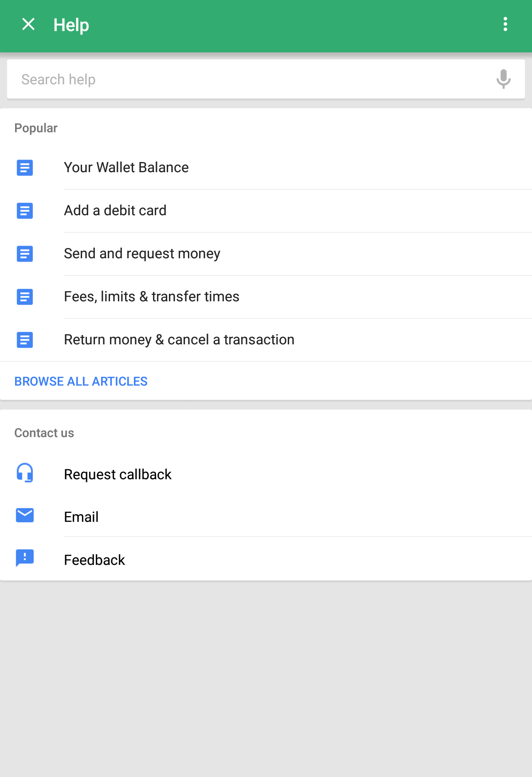Click the Feedback speech bubble icon
Image resolution: width=532 pixels, height=777 pixels.
[x=25, y=558]
